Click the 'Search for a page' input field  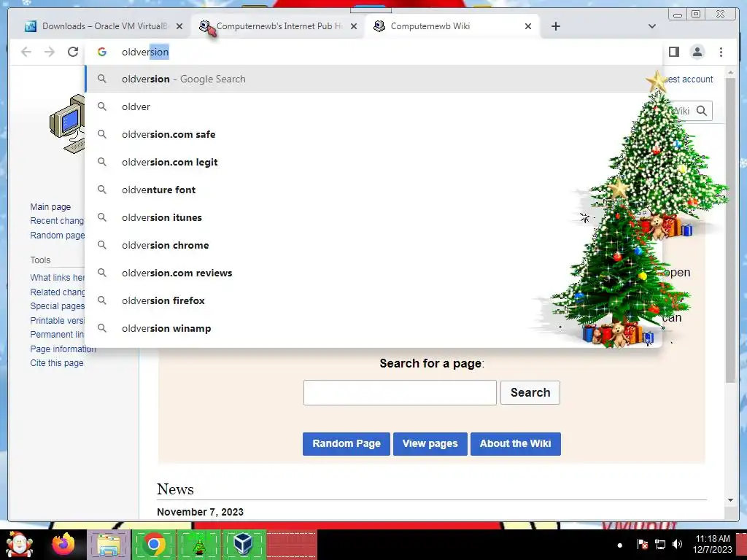click(x=400, y=393)
